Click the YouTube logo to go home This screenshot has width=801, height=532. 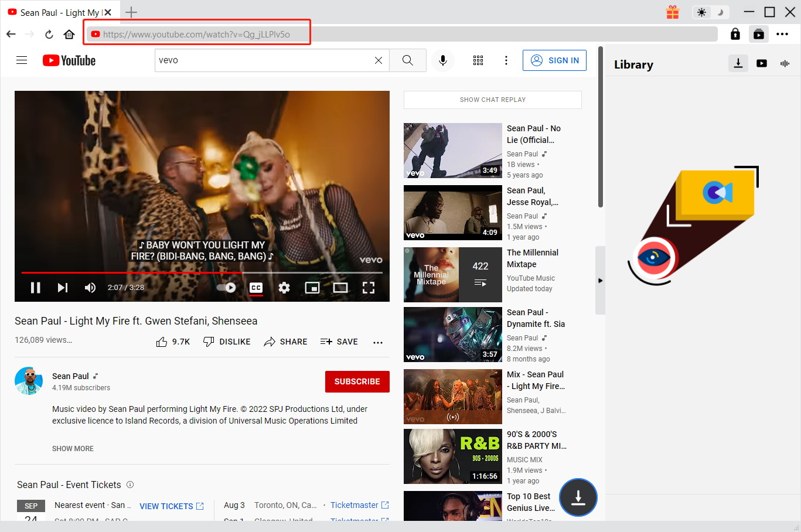click(69, 60)
